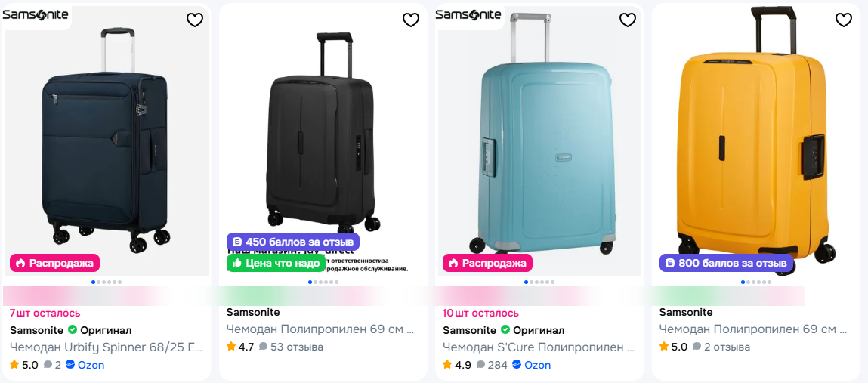Open the '2 отзыва' reviews link
The image size is (868, 383).
click(x=721, y=347)
